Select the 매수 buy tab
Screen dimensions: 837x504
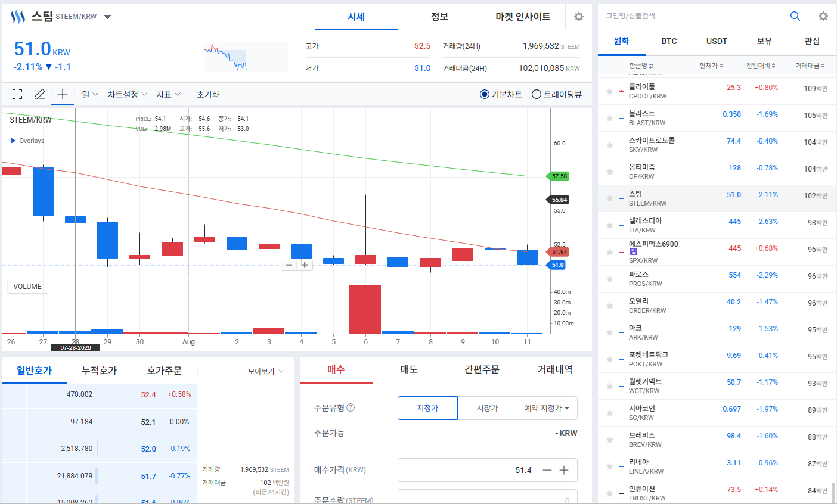pos(336,370)
